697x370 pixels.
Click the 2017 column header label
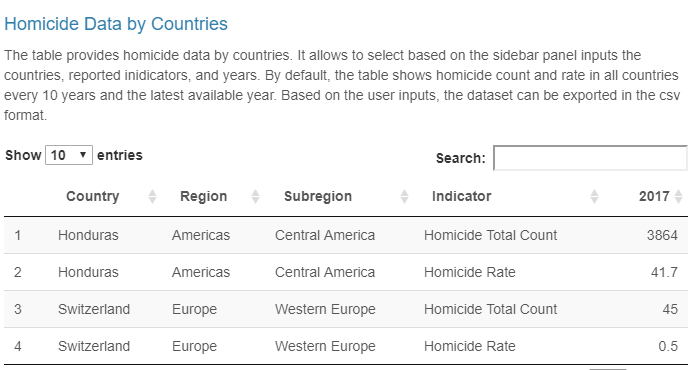(654, 196)
